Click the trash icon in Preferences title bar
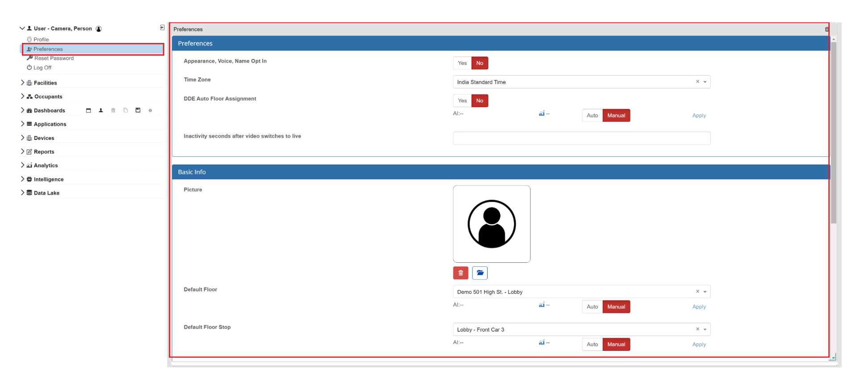 [826, 29]
